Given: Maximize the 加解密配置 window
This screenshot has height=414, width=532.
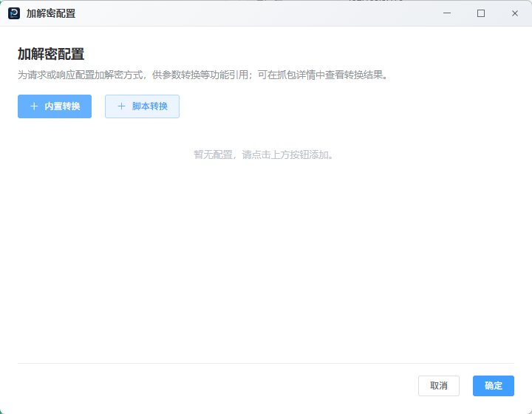Looking at the screenshot, I should coord(481,13).
